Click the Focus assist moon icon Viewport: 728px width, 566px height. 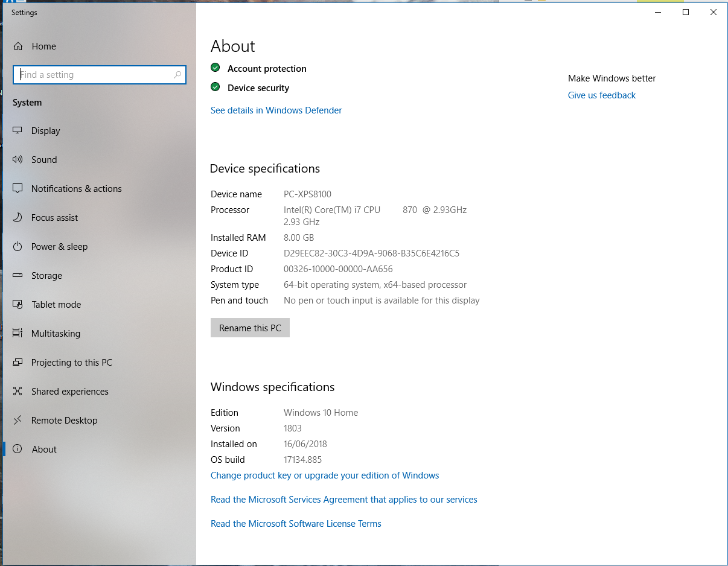[18, 218]
